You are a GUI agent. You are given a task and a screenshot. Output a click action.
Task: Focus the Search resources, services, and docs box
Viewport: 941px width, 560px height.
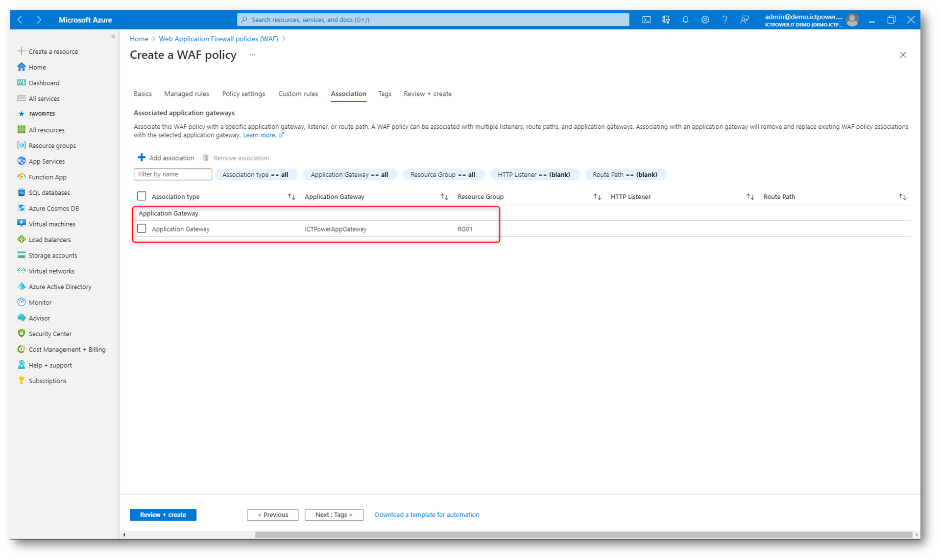433,20
